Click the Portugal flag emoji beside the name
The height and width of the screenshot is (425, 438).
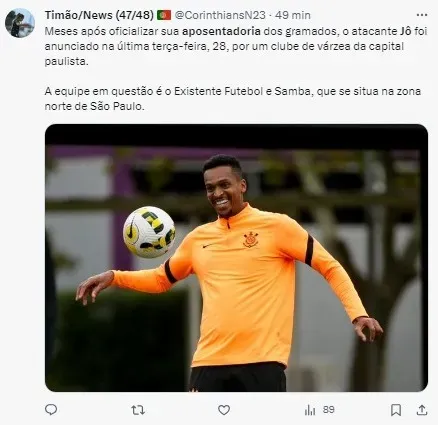click(164, 15)
